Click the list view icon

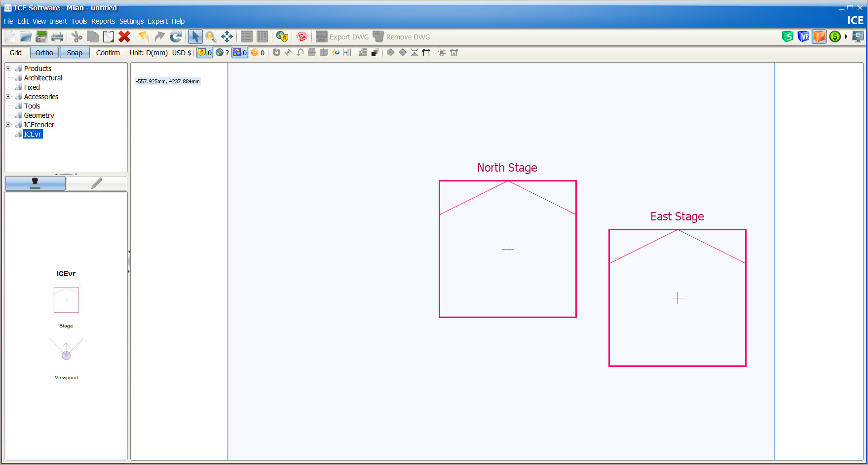tap(247, 36)
